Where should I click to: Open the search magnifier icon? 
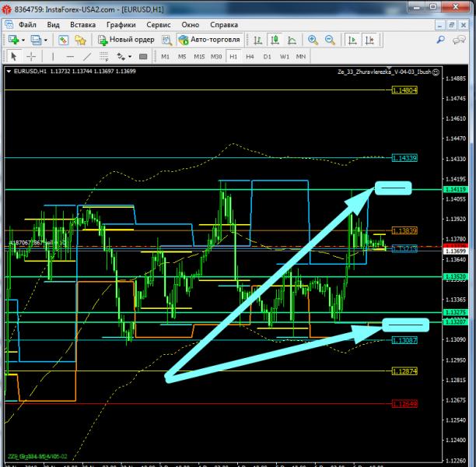[440, 39]
